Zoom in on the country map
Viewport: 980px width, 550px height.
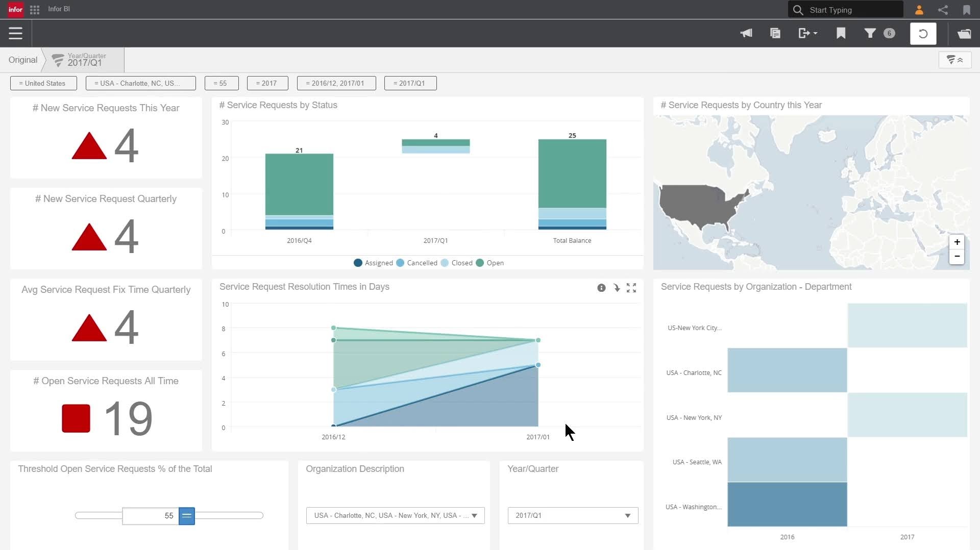(957, 242)
